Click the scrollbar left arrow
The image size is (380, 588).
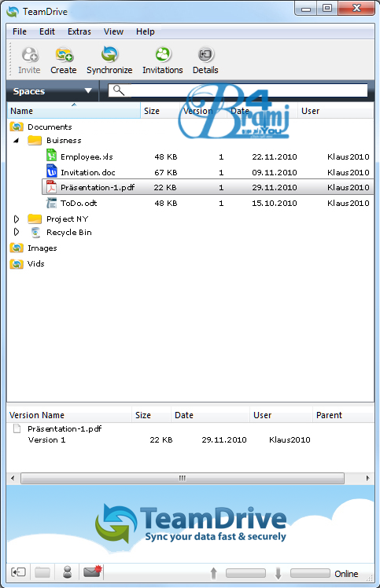(x=13, y=478)
